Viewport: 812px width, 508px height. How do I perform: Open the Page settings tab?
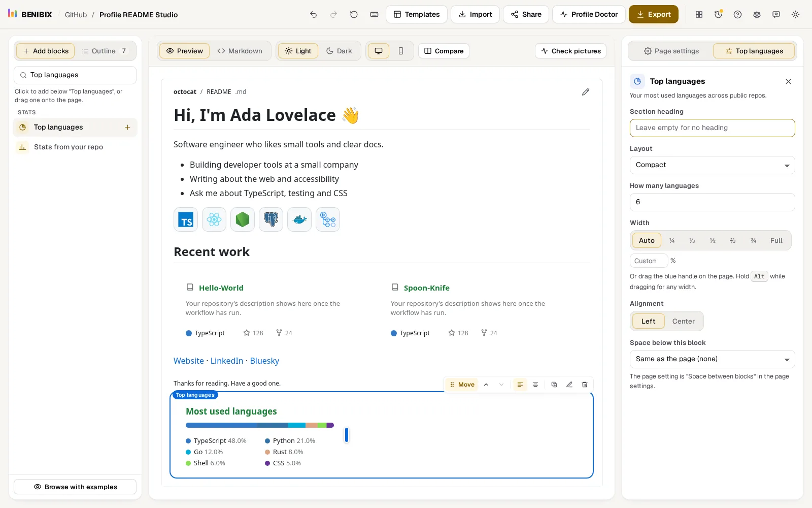pyautogui.click(x=671, y=51)
